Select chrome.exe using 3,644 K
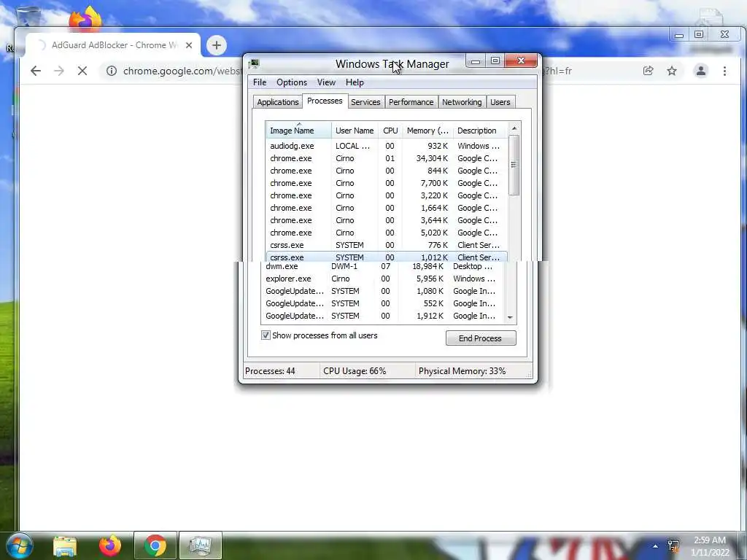This screenshot has width=747, height=560. tap(387, 220)
